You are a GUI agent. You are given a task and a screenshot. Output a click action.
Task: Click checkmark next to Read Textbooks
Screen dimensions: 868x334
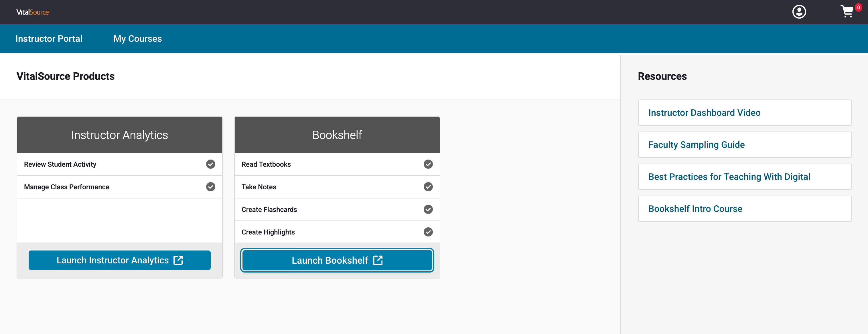coord(428,164)
